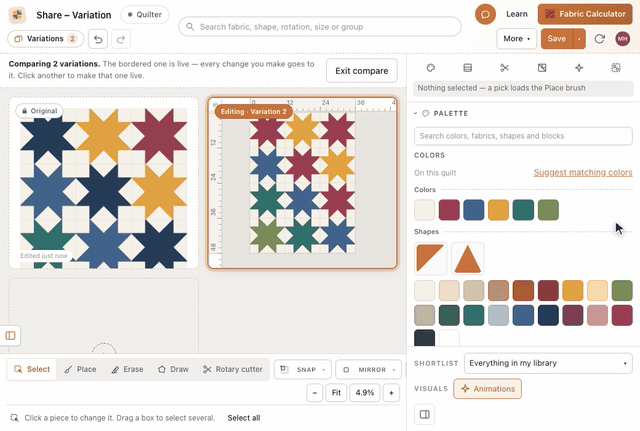640x431 pixels.
Task: Click the Editing Variation 2 canvas
Action: pyautogui.click(x=302, y=183)
